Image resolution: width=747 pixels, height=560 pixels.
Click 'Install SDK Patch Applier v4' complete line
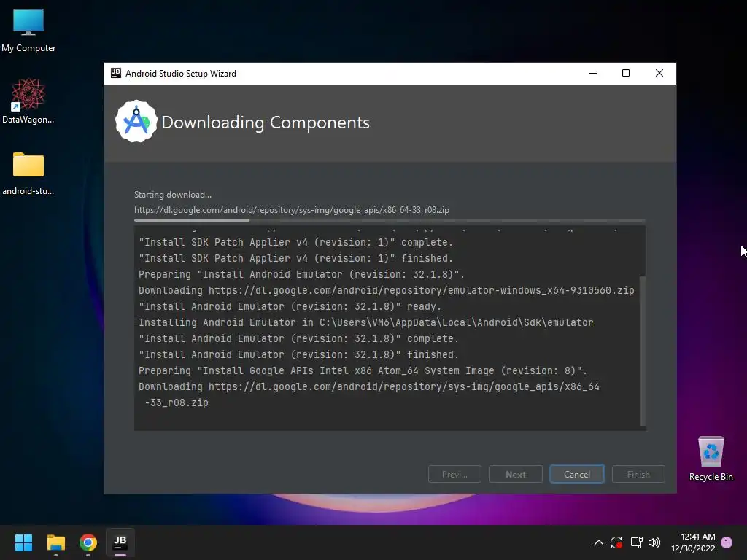tap(295, 242)
